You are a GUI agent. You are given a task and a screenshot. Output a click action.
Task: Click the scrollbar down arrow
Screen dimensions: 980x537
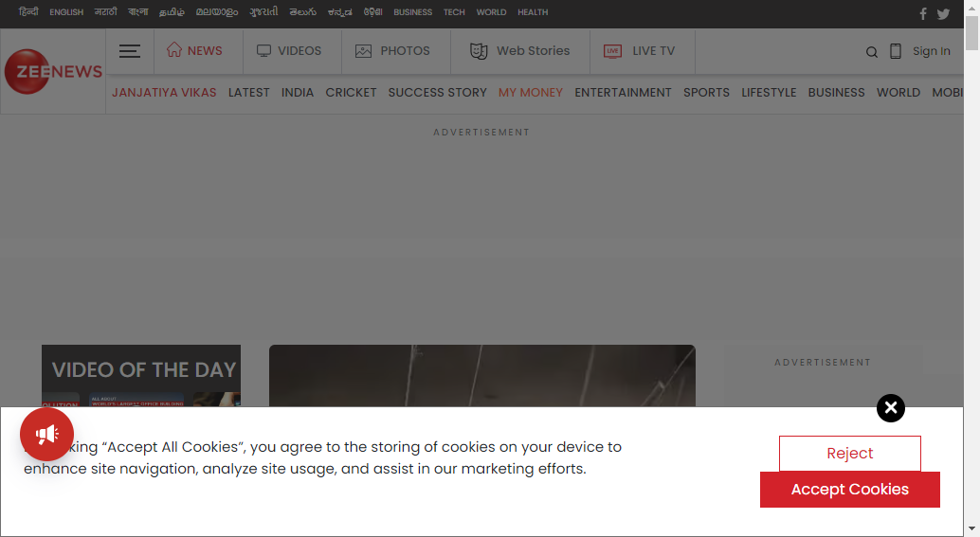pyautogui.click(x=971, y=529)
